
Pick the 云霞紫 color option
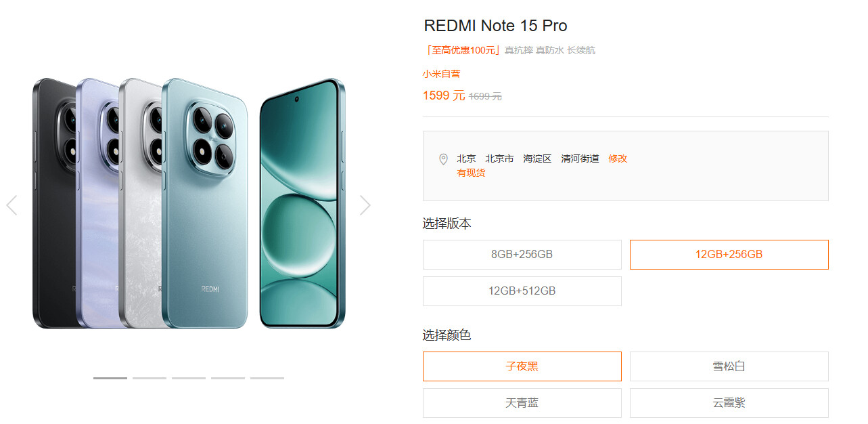coord(729,403)
